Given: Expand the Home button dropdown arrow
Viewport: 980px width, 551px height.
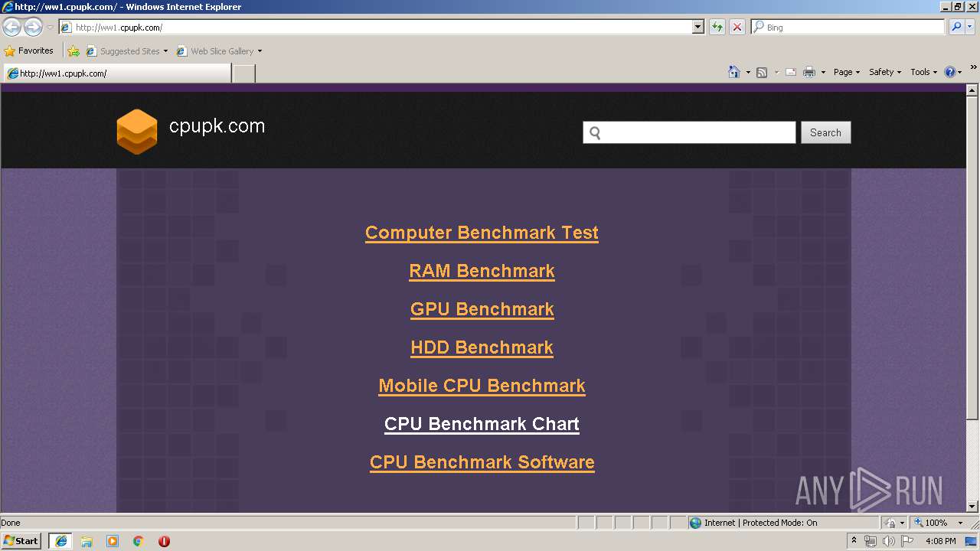Looking at the screenshot, I should (x=748, y=73).
